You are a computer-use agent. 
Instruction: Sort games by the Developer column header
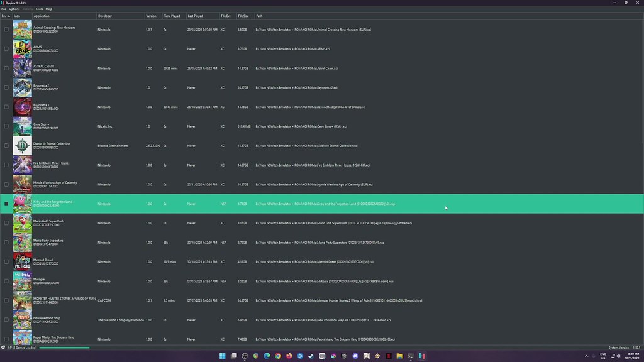coord(121,16)
